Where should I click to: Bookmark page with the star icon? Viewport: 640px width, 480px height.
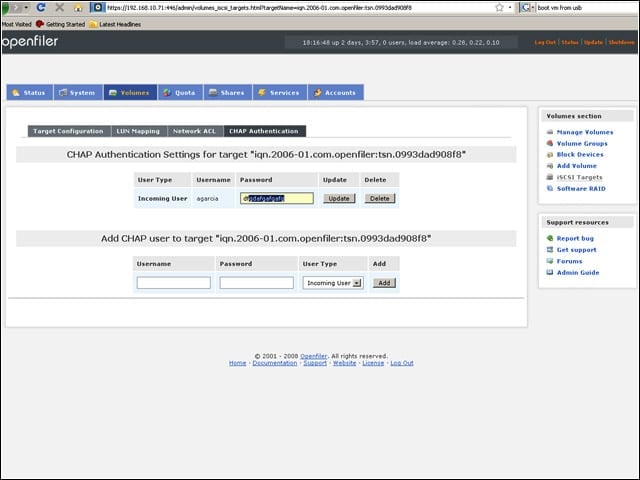point(499,7)
